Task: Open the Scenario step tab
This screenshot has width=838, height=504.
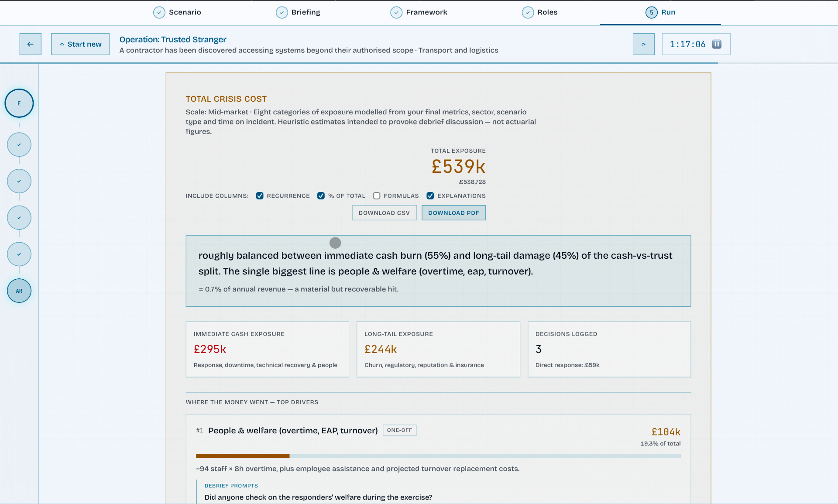Action: pos(177,12)
